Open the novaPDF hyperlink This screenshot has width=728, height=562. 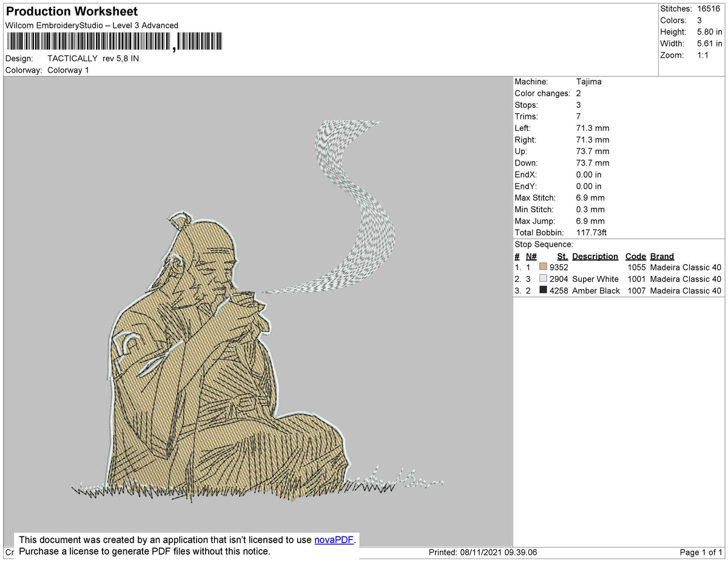tap(334, 540)
